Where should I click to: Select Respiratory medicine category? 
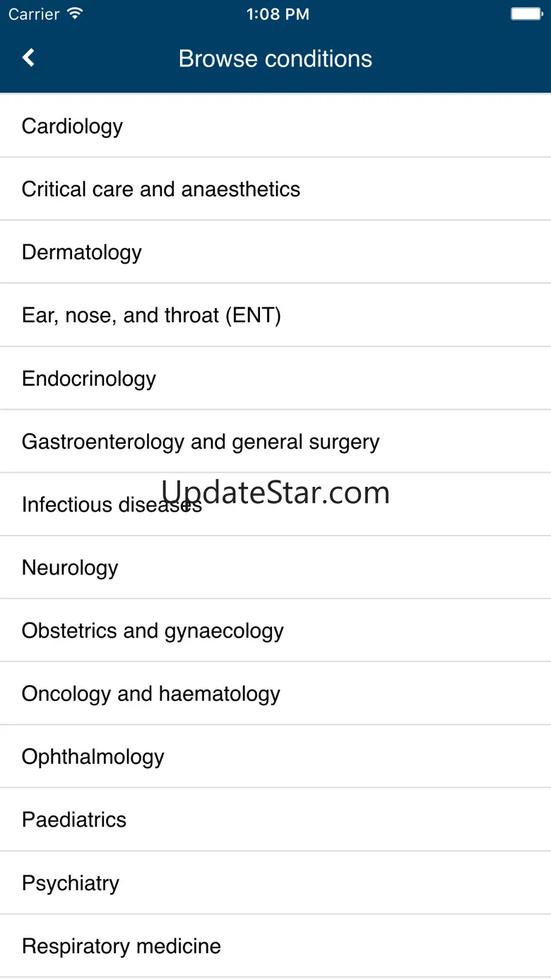tap(122, 946)
